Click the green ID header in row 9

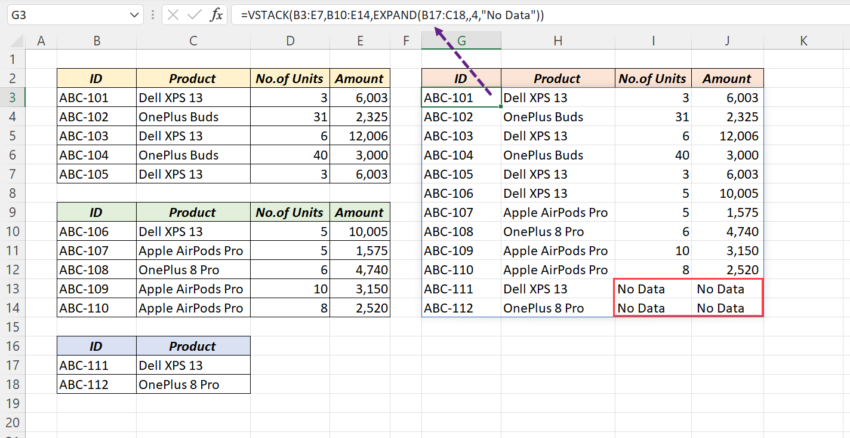click(96, 212)
